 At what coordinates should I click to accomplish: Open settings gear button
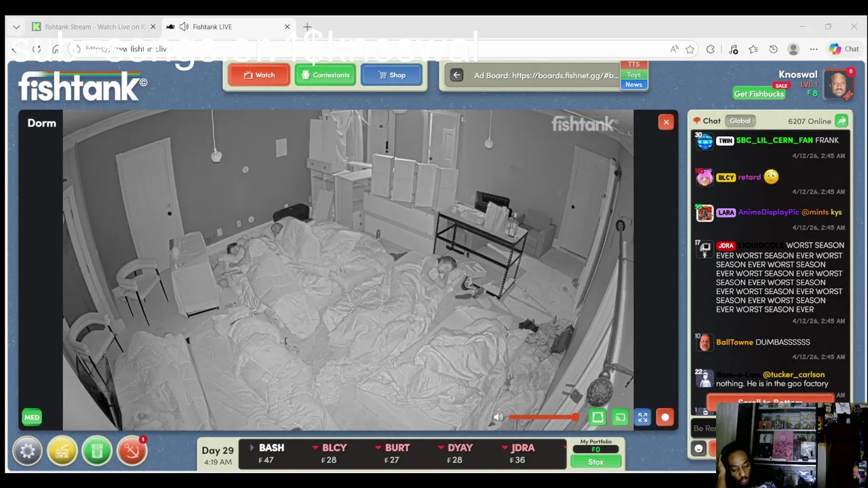click(x=27, y=451)
